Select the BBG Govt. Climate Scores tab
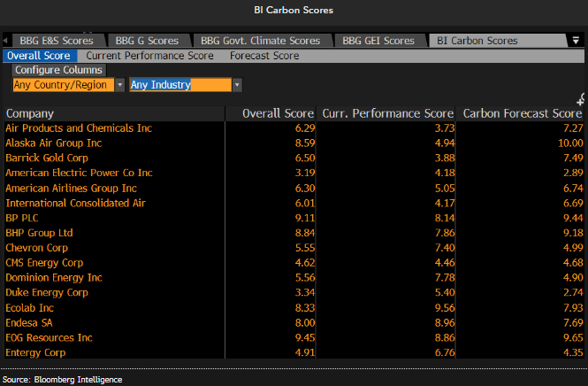The width and height of the screenshot is (588, 386). click(262, 41)
